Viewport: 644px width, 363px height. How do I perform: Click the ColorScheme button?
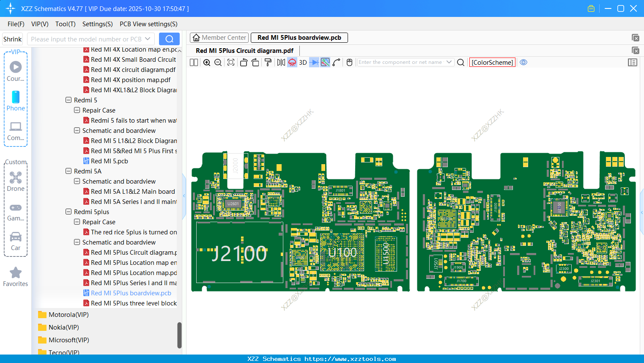(x=492, y=62)
